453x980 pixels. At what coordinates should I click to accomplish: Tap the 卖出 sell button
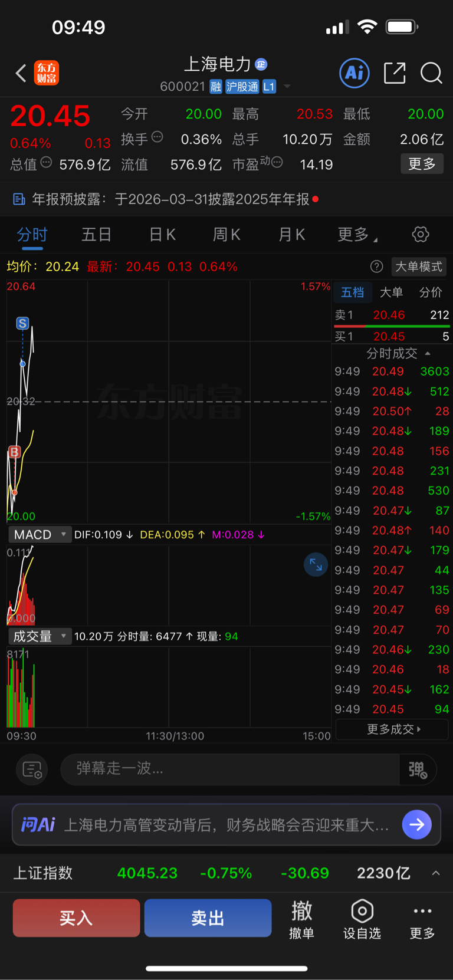click(x=208, y=918)
